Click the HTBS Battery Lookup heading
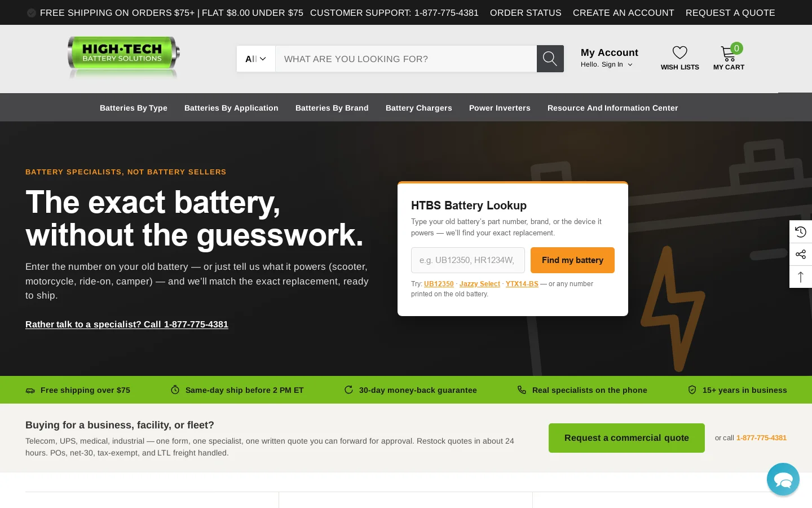The width and height of the screenshot is (812, 508). (469, 205)
